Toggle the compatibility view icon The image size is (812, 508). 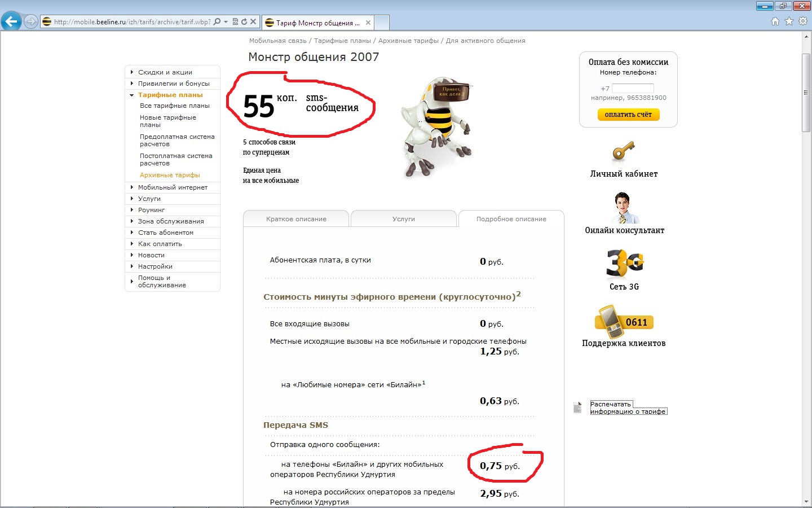235,22
